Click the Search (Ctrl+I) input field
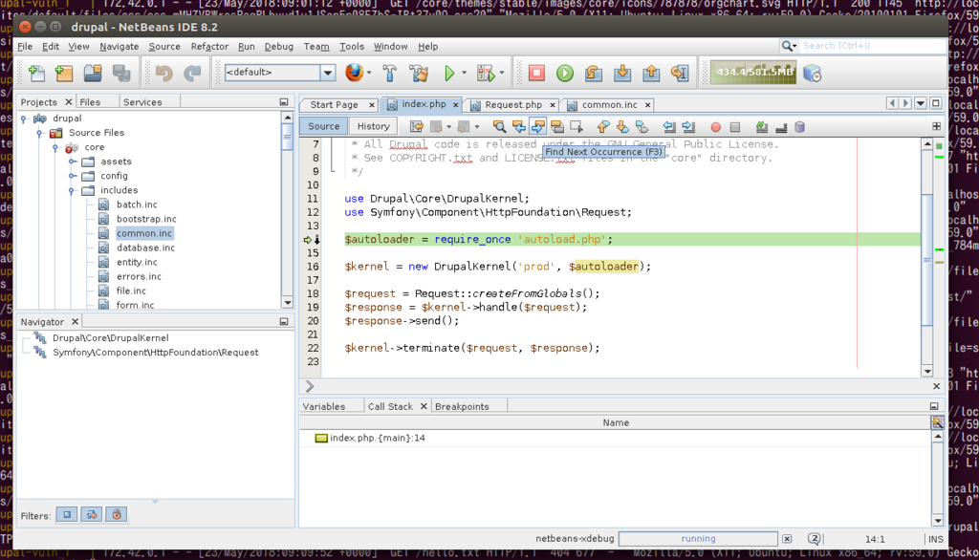The width and height of the screenshot is (979, 560). [x=871, y=46]
